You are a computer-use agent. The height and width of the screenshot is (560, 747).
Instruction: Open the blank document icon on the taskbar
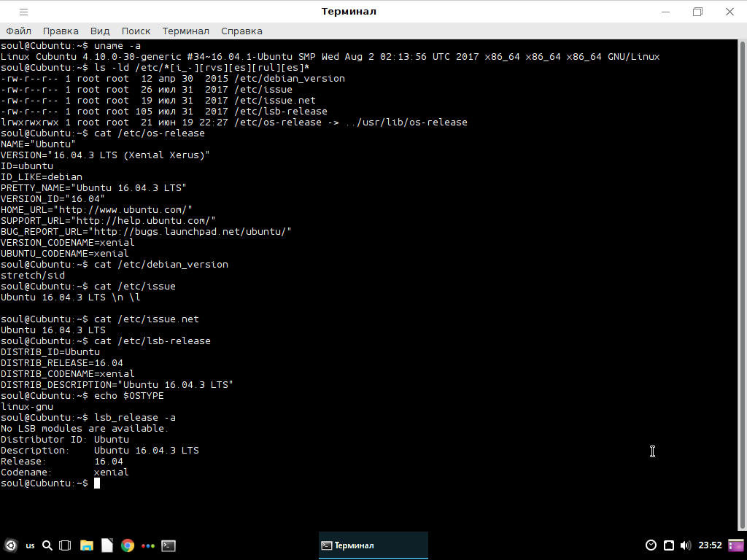coord(107,545)
